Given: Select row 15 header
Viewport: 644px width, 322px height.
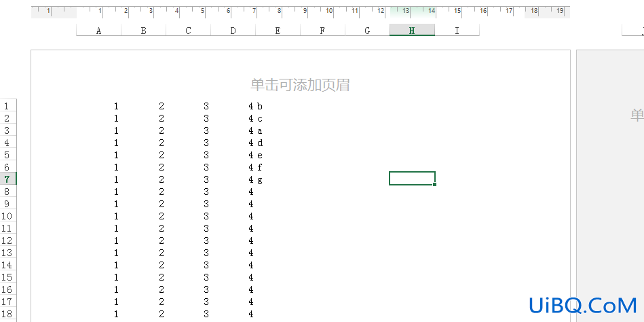Looking at the screenshot, I should click(x=8, y=277).
